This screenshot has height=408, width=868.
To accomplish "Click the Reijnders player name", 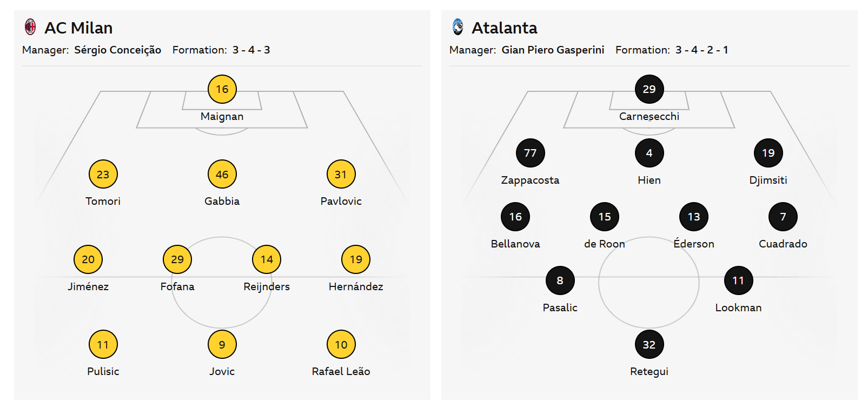I will (x=267, y=286).
